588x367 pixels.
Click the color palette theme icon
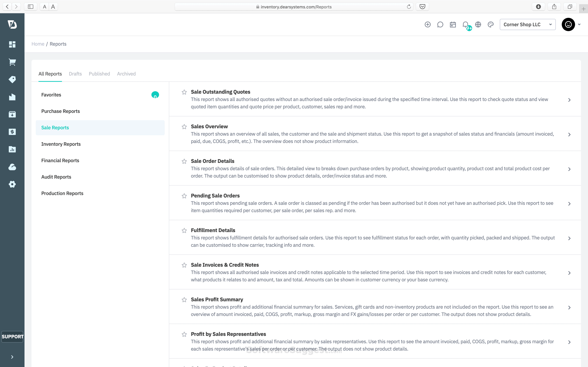coord(491,24)
